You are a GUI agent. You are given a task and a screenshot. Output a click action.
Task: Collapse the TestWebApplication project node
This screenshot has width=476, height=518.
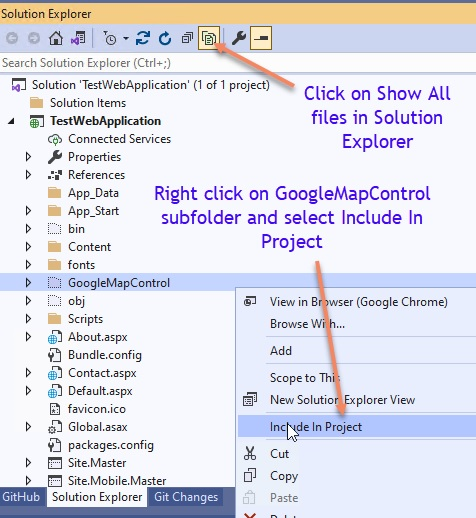(11, 121)
